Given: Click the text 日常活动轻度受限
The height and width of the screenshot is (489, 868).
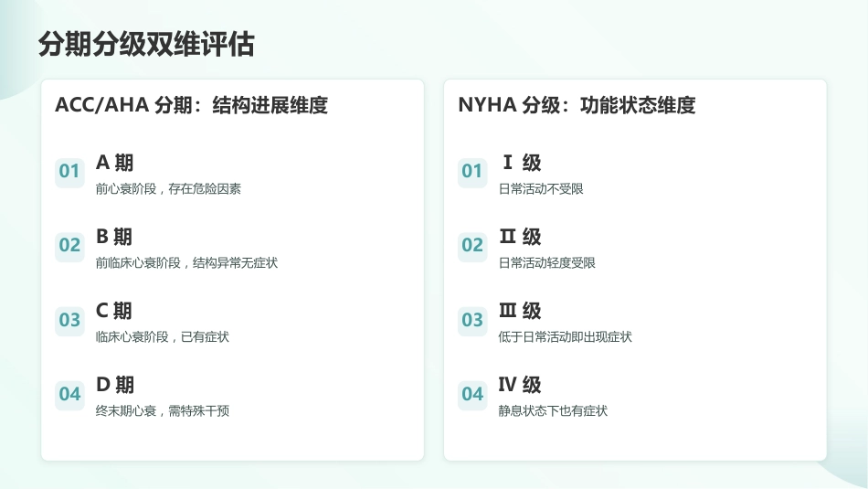Looking at the screenshot, I should point(547,263).
